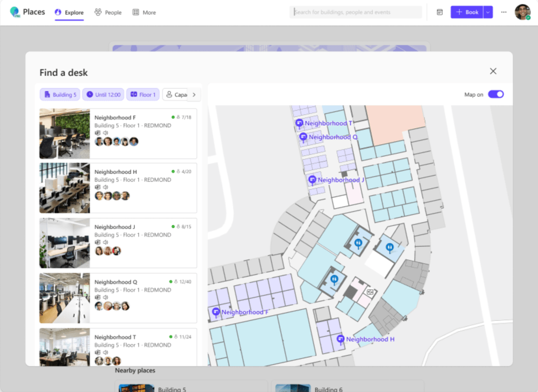Click the 7/18 availability indicator
This screenshot has width=538, height=392.
point(181,117)
